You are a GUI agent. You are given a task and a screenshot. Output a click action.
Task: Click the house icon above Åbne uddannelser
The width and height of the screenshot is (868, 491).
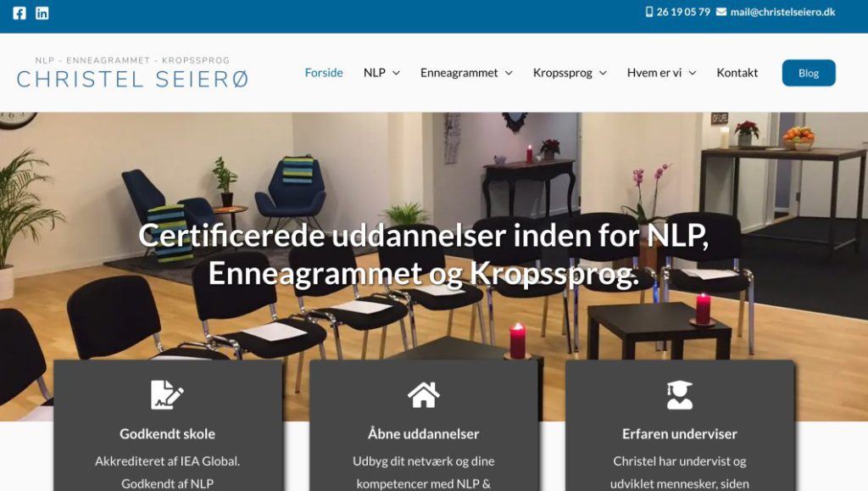[x=424, y=394]
